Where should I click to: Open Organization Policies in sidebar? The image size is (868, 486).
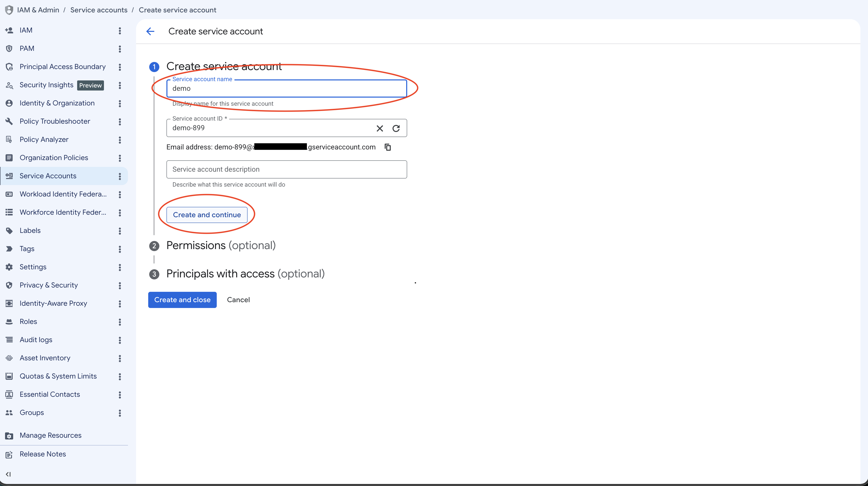click(x=54, y=158)
